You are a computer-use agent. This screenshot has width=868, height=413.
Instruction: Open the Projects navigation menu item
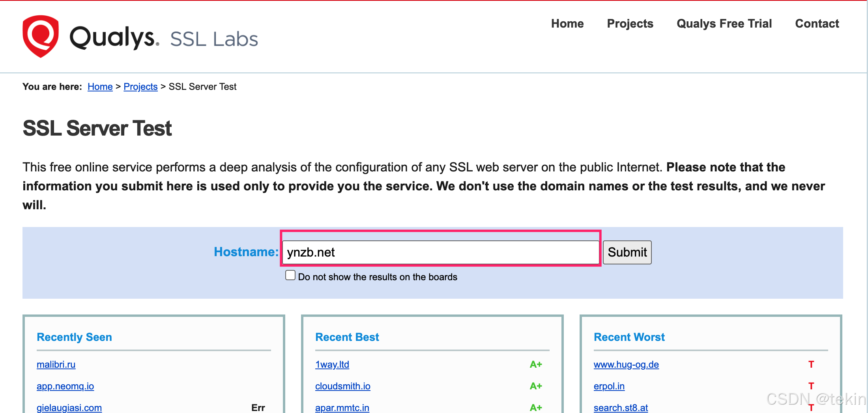pos(630,24)
